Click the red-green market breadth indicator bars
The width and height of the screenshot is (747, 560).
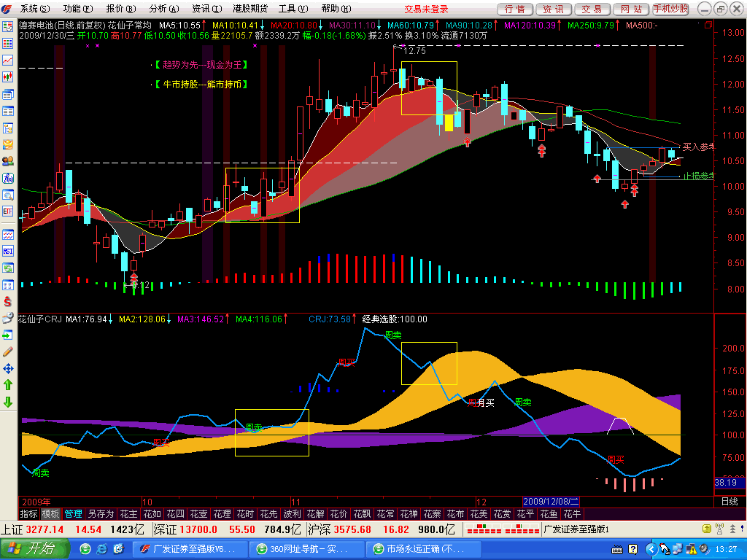(503, 529)
